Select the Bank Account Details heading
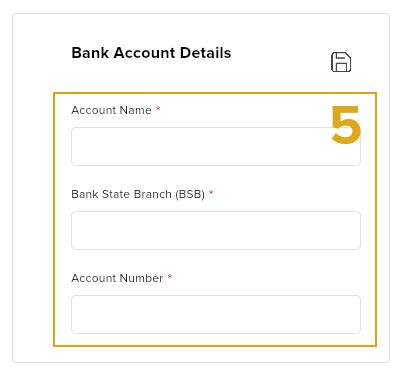Viewport: 398px width, 374px height. tap(151, 53)
